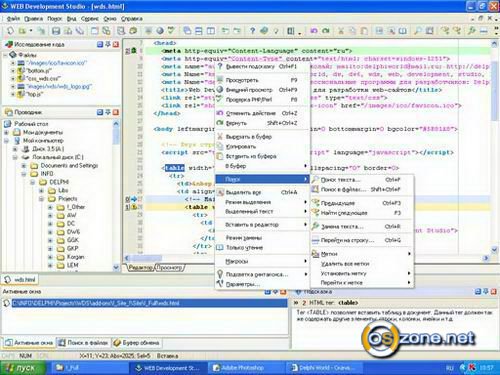
Task: Close the Проводник panel with red button
Action: 116,112
